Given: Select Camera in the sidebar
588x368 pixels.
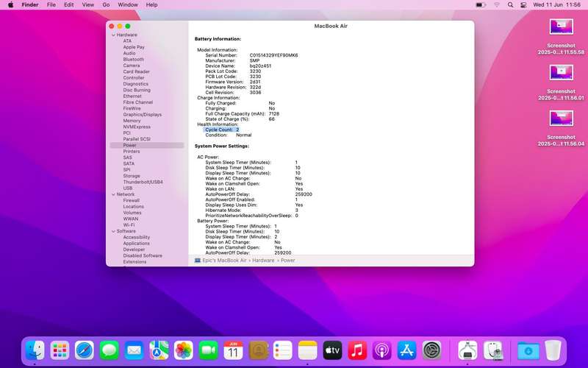Looking at the screenshot, I should (132, 66).
